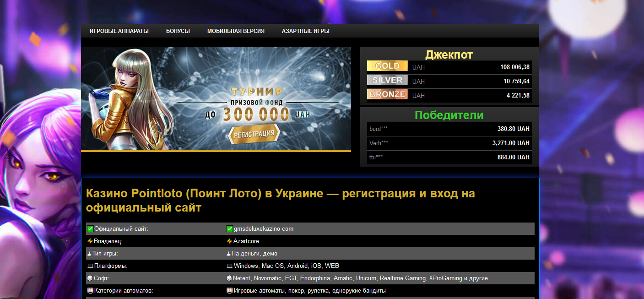Click the Победители heading

pyautogui.click(x=449, y=115)
